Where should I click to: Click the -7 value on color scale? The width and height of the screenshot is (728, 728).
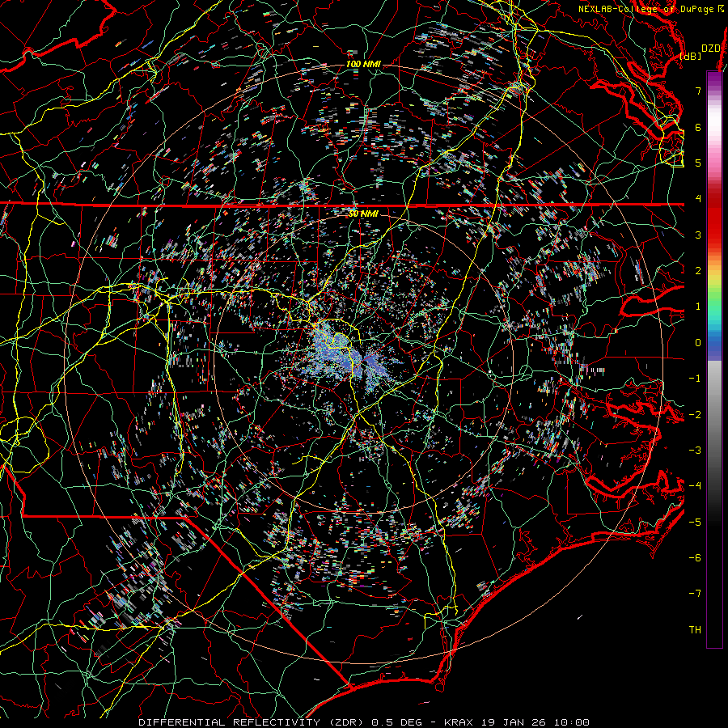[x=695, y=594]
